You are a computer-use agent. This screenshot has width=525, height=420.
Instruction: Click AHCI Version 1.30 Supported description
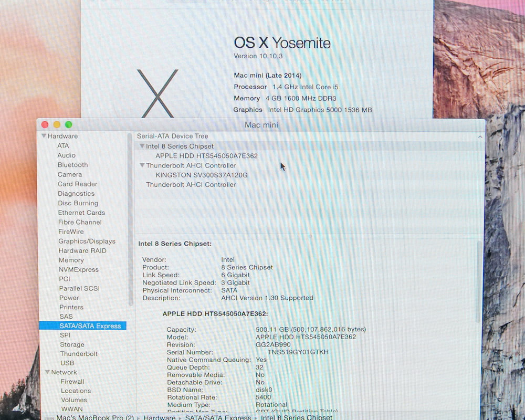[267, 298]
